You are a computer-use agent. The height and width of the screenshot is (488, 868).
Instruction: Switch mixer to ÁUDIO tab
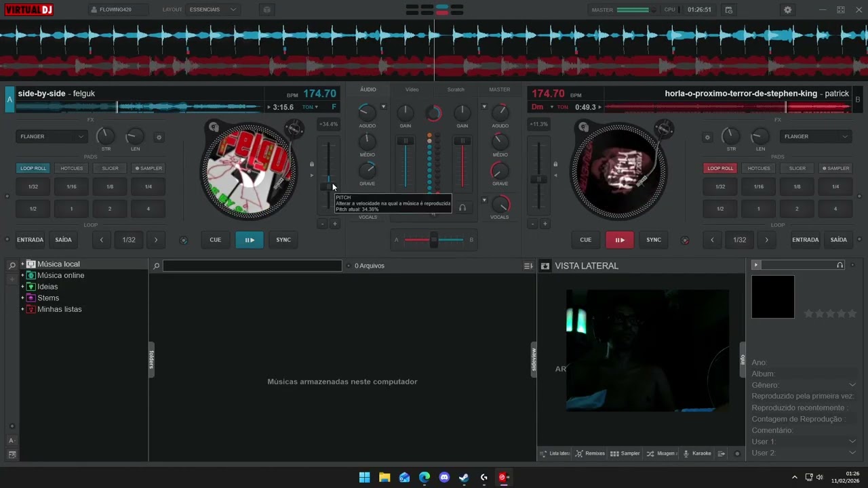tap(368, 89)
